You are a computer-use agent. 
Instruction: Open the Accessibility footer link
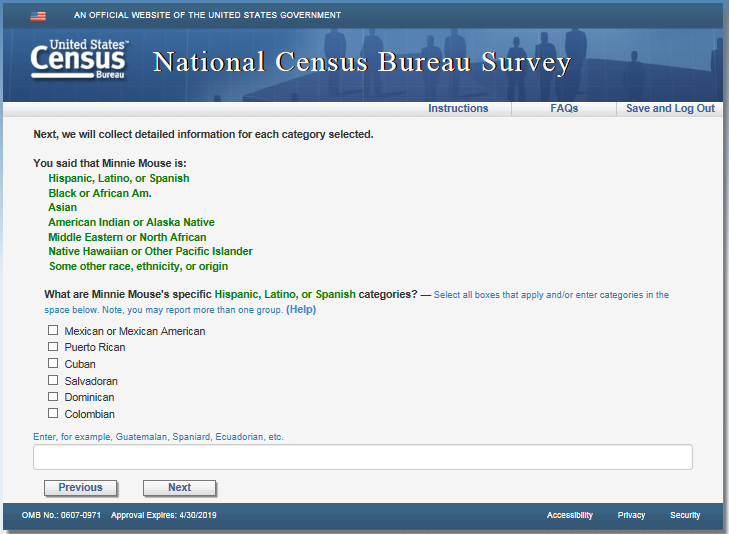tap(569, 516)
